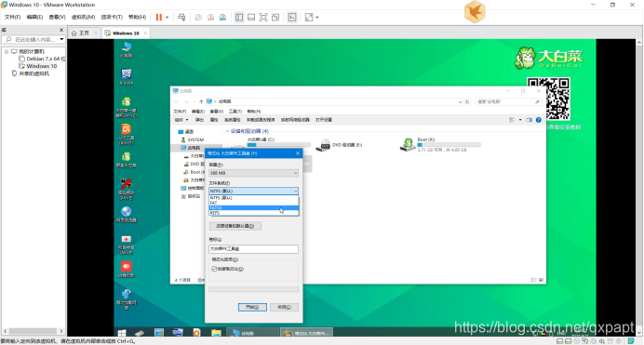Click the restore device defaults button

235,226
